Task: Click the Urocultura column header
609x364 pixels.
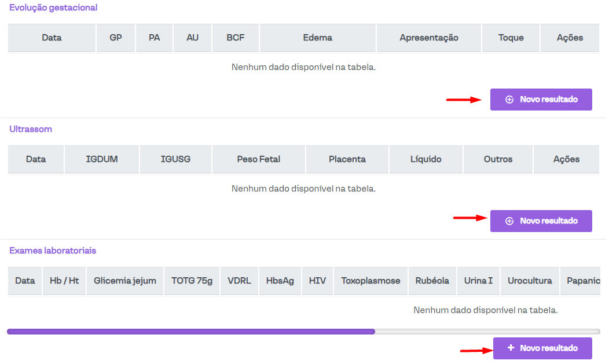Action: [530, 281]
